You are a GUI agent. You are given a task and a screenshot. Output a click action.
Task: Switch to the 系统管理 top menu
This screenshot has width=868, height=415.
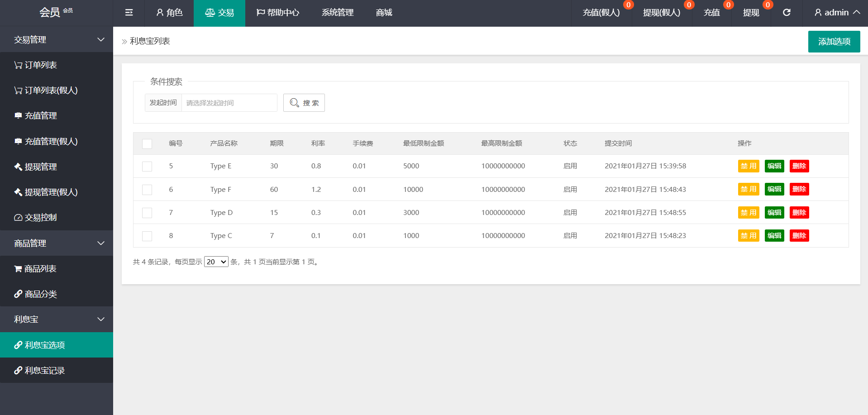tap(337, 13)
